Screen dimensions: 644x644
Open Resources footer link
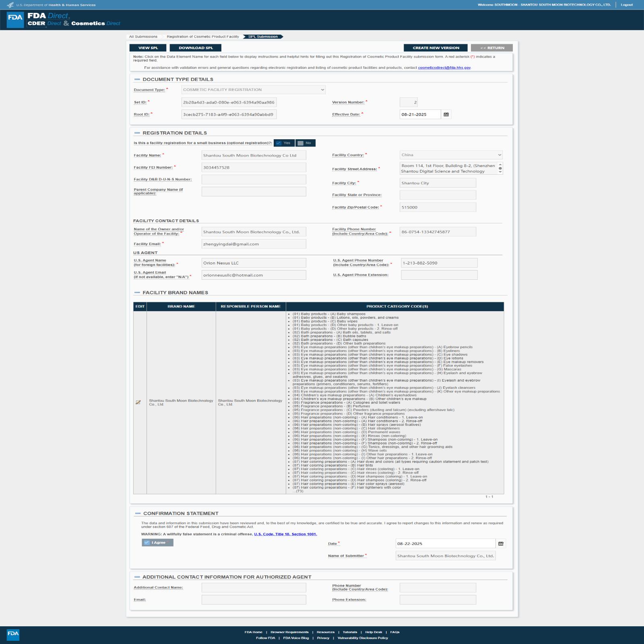click(x=326, y=632)
